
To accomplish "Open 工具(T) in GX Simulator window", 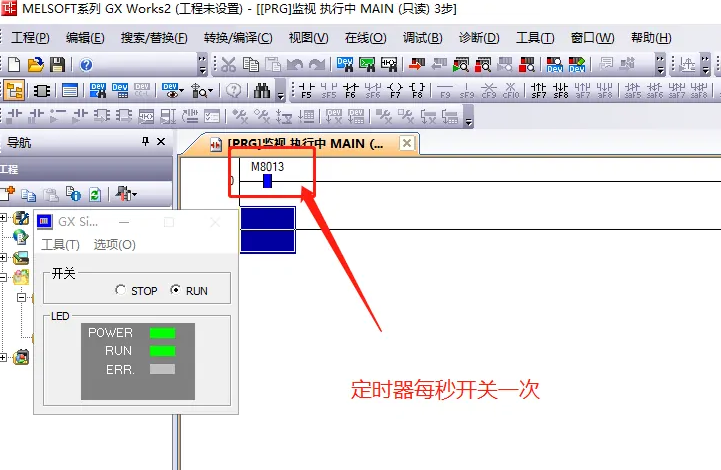I will 60,244.
